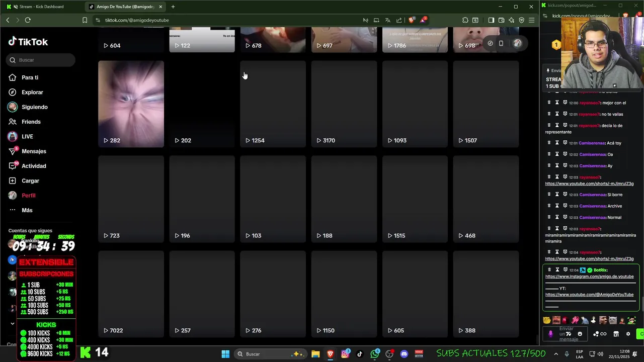644x362 pixels.
Task: Open Kick chat settings gear
Action: pos(628,334)
